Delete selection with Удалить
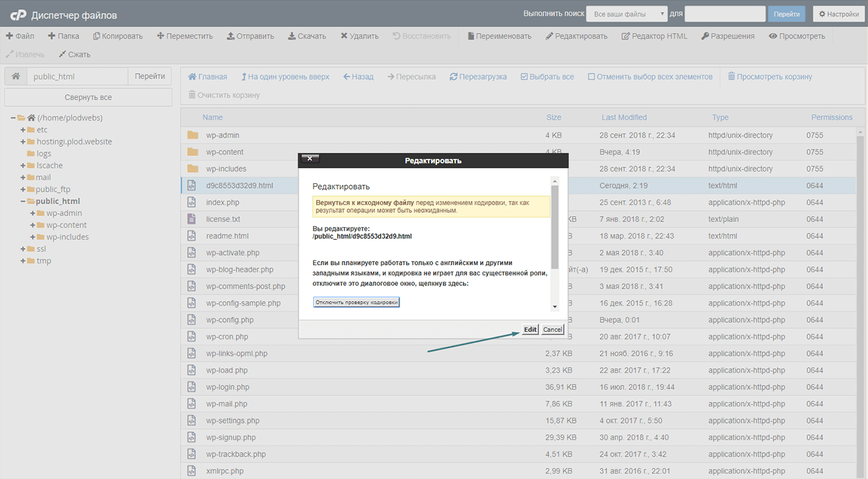 tap(359, 36)
